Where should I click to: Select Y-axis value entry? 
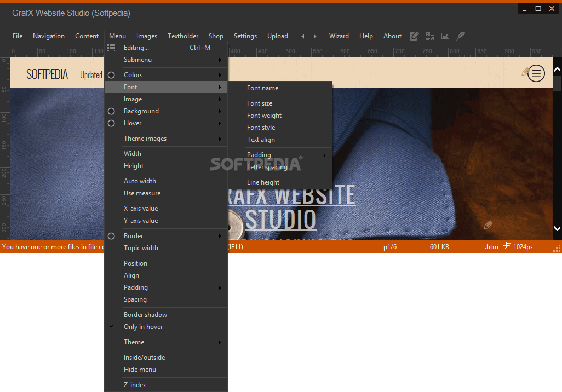[167, 221]
